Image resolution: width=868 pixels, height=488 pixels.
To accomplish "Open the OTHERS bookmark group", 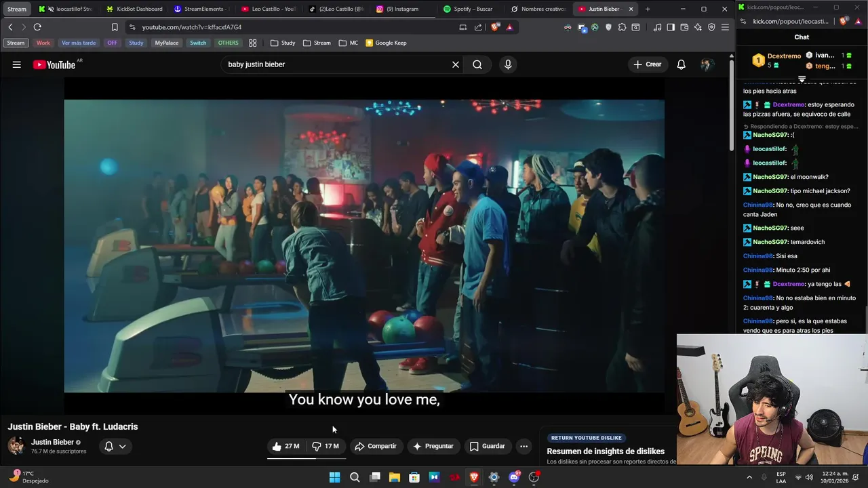I will coord(228,43).
